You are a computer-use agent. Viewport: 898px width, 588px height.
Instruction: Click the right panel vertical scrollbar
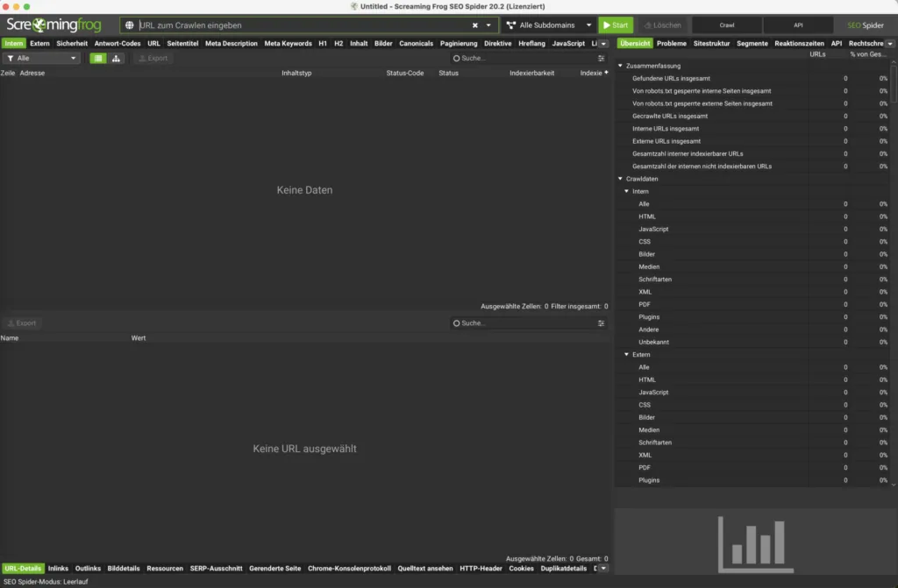pyautogui.click(x=894, y=83)
